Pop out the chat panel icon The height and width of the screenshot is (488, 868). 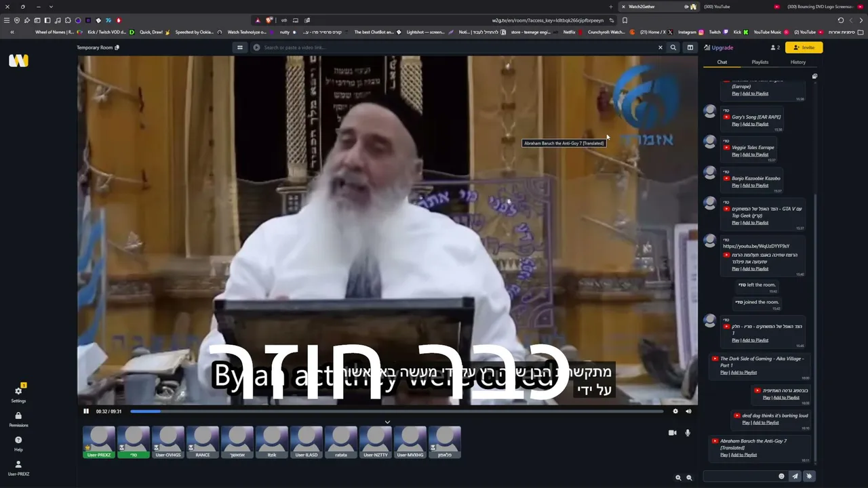point(814,76)
